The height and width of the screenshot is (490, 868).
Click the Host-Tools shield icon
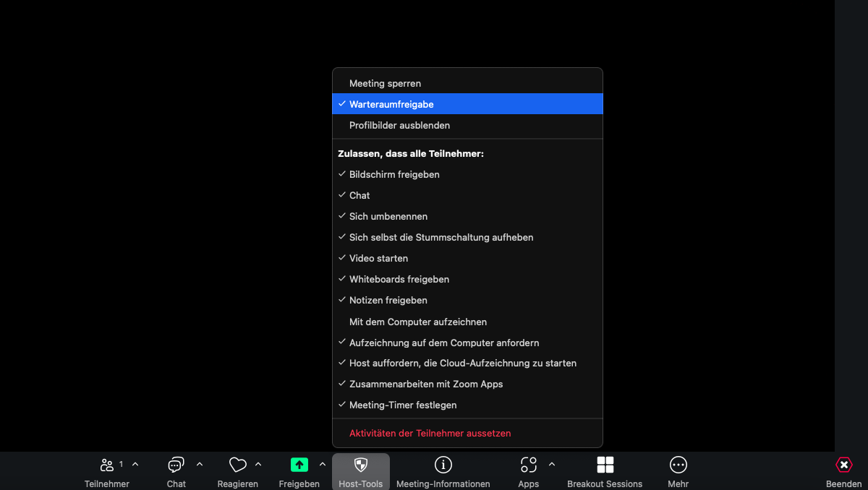360,465
